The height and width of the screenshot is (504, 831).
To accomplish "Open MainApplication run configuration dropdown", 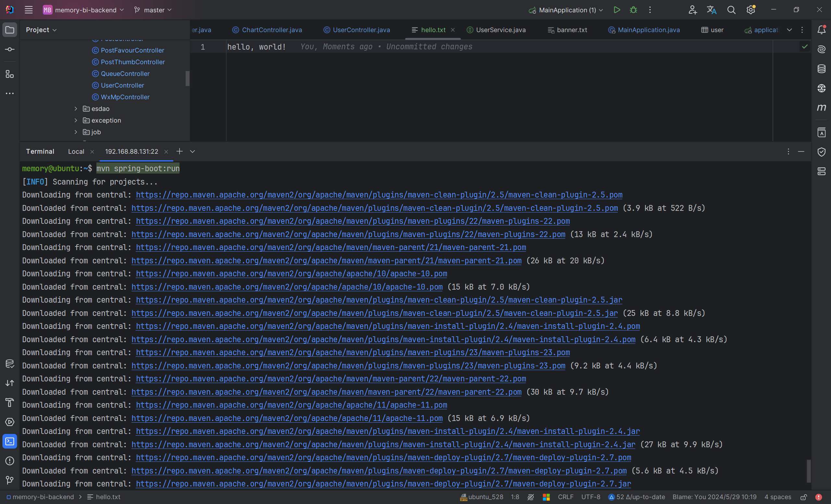I will (x=566, y=10).
